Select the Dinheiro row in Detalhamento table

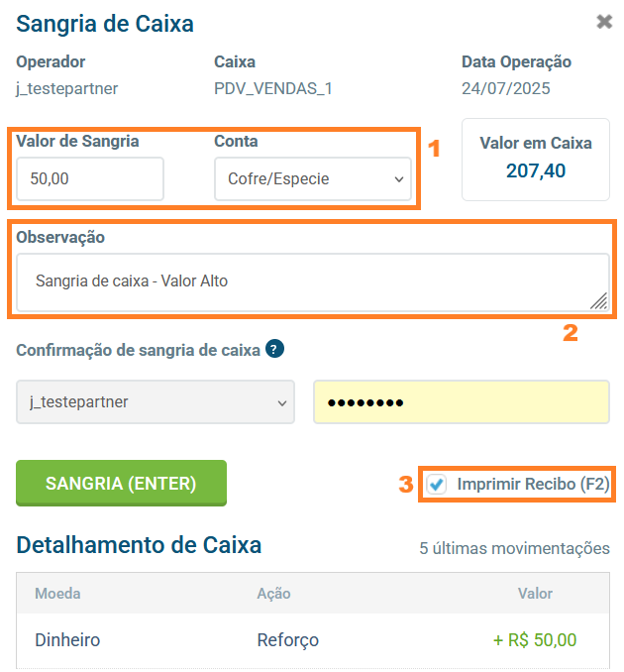67,640
